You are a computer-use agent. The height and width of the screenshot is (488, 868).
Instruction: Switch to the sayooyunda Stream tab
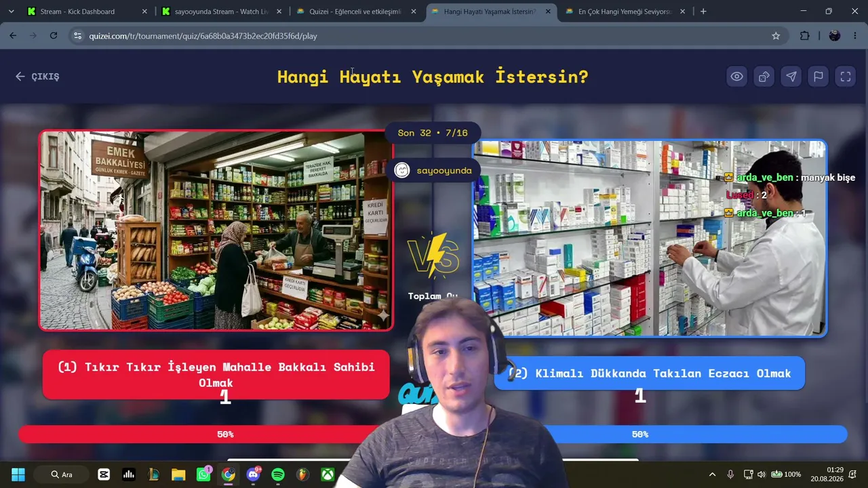(x=221, y=12)
